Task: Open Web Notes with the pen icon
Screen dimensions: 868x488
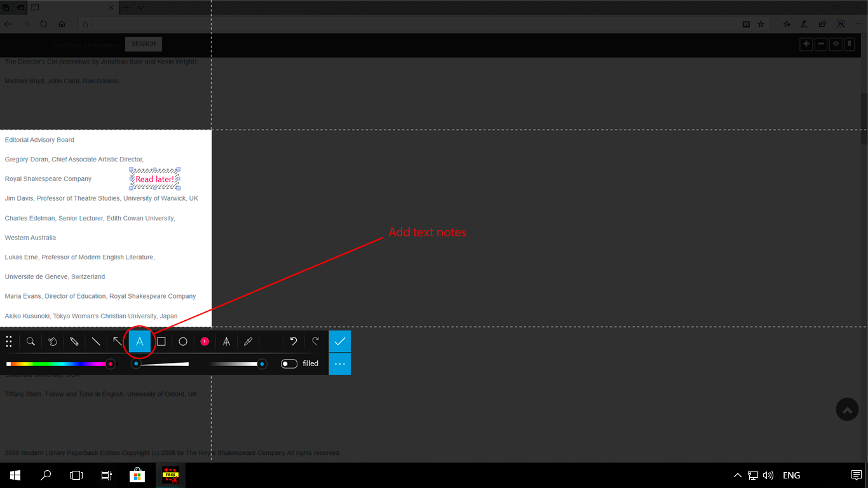Action: tap(804, 24)
